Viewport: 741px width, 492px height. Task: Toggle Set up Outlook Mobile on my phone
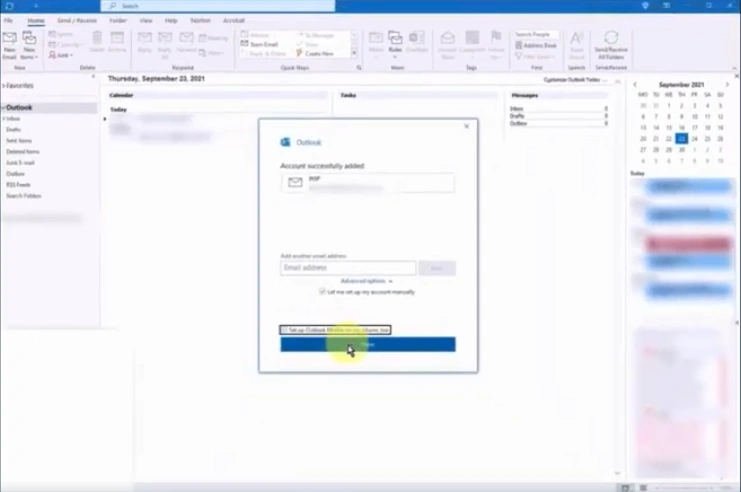point(286,329)
